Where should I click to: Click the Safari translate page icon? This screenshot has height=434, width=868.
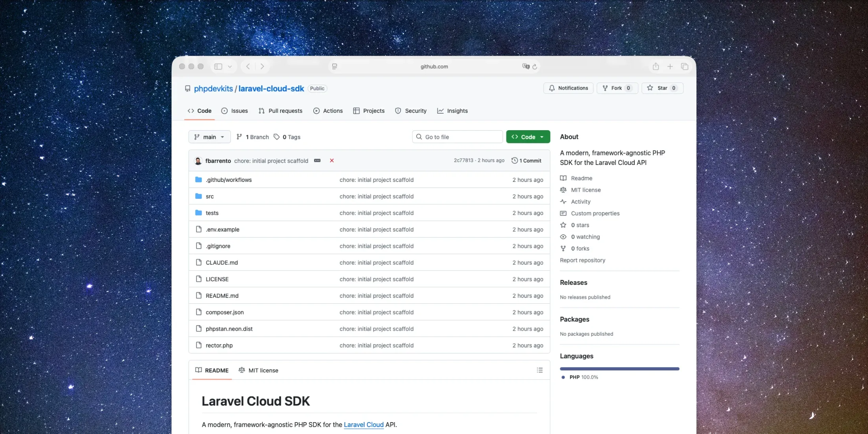[x=526, y=66]
